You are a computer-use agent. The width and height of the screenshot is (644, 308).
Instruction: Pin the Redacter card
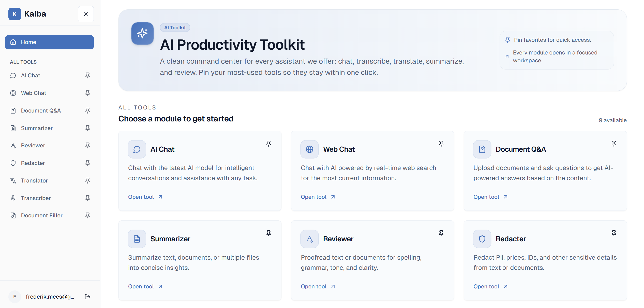pyautogui.click(x=614, y=233)
